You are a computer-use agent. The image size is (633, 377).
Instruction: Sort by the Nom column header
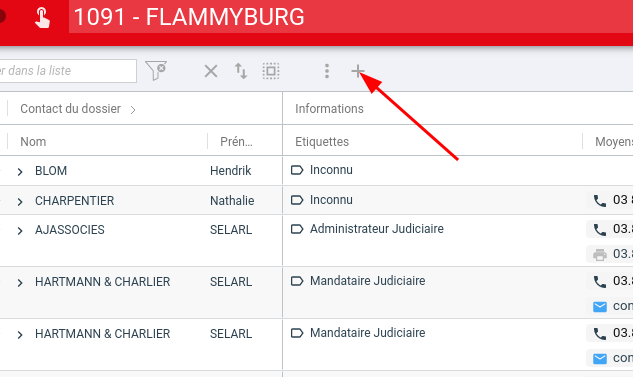(33, 142)
